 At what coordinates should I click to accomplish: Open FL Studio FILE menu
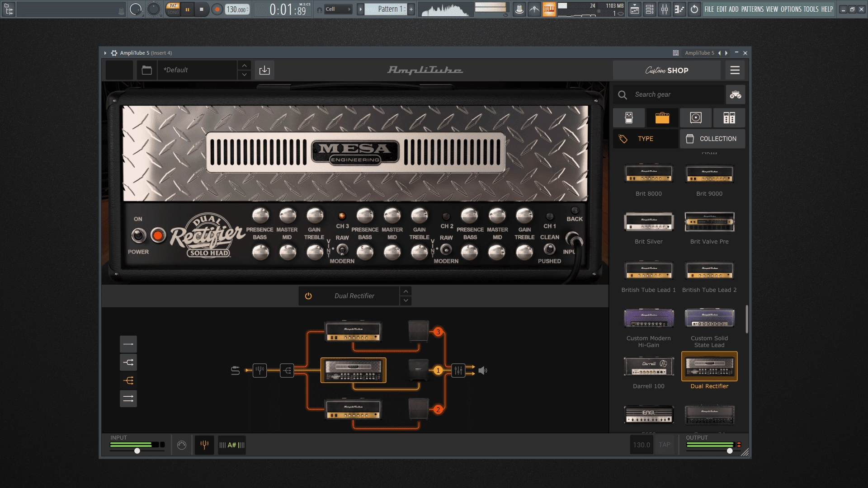(709, 9)
